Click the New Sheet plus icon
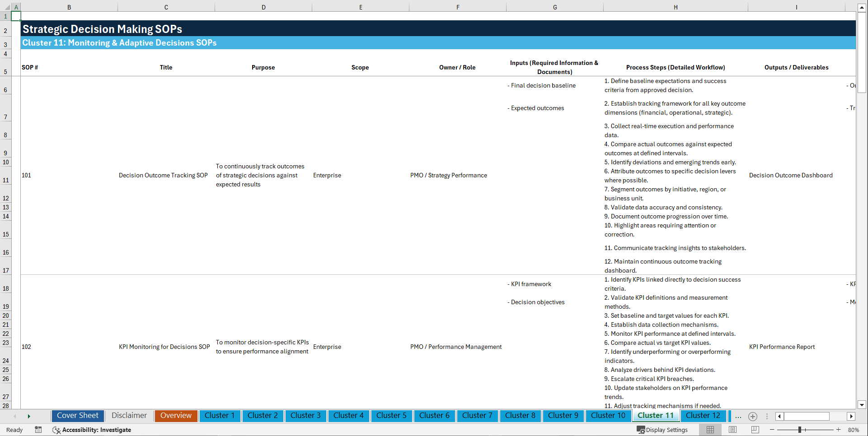Screen dimensions: 868x436 (x=753, y=416)
